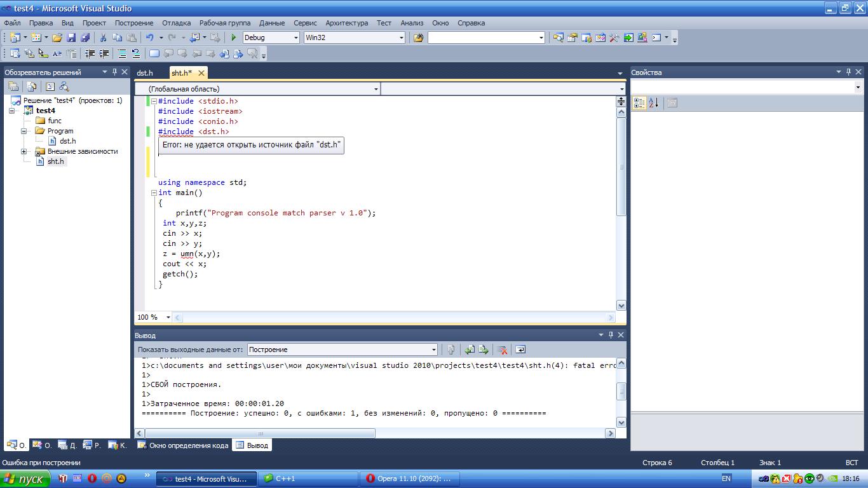Viewport: 868px width, 488px height.
Task: Click the Save All icon in toolbar
Action: 85,37
